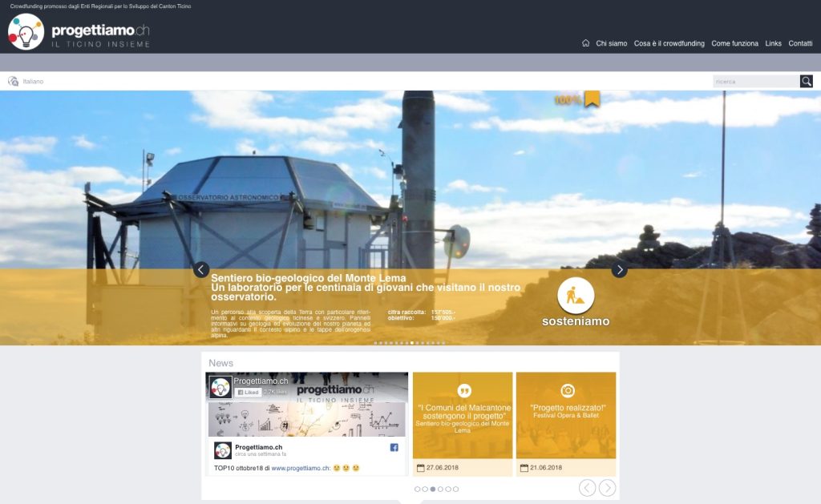Click the Contatti navigation link
The image size is (821, 504).
coord(800,43)
